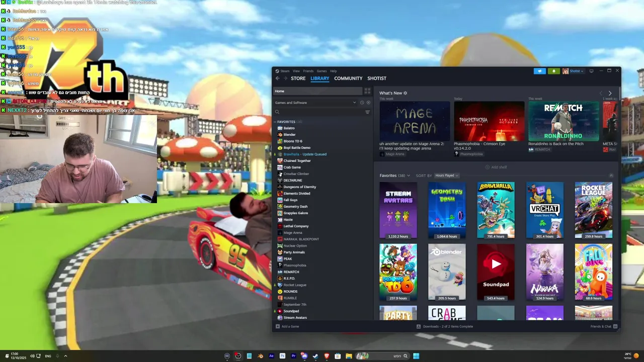Open File Explorer from the taskbar

click(349, 356)
